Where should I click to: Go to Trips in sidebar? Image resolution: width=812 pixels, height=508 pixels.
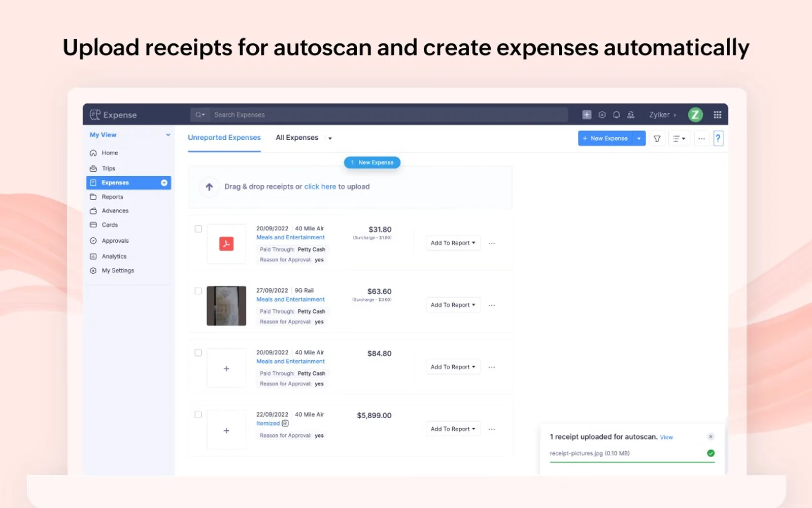pos(109,169)
